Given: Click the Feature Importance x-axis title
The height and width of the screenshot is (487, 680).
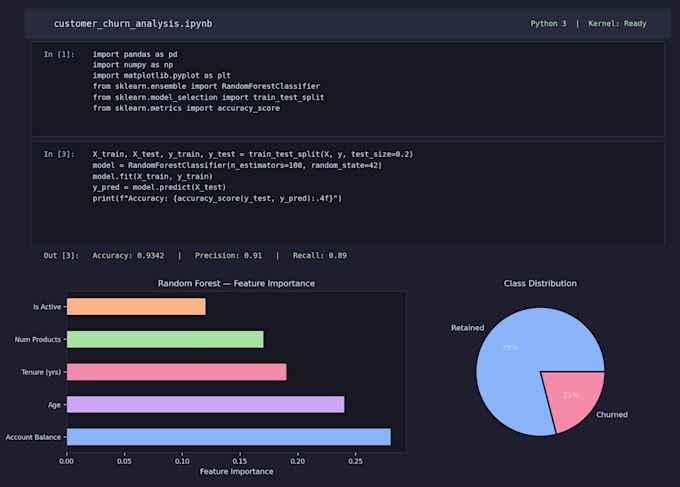Looking at the screenshot, I should 236,471.
